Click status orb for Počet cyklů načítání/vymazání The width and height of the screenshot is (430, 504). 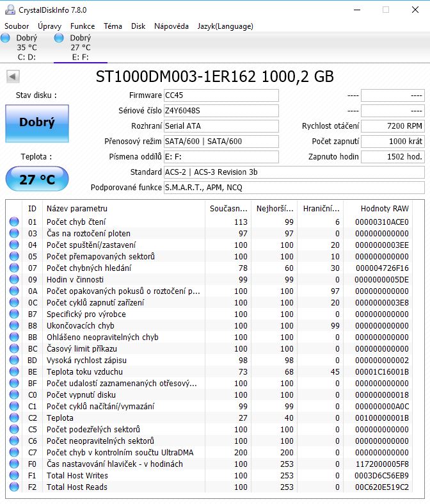[14, 406]
